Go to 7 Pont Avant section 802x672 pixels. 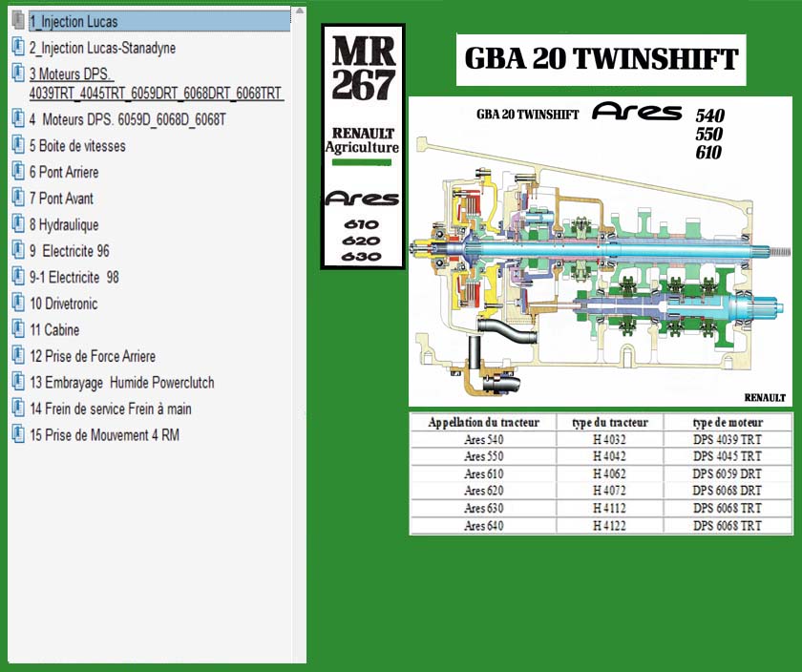click(x=61, y=199)
